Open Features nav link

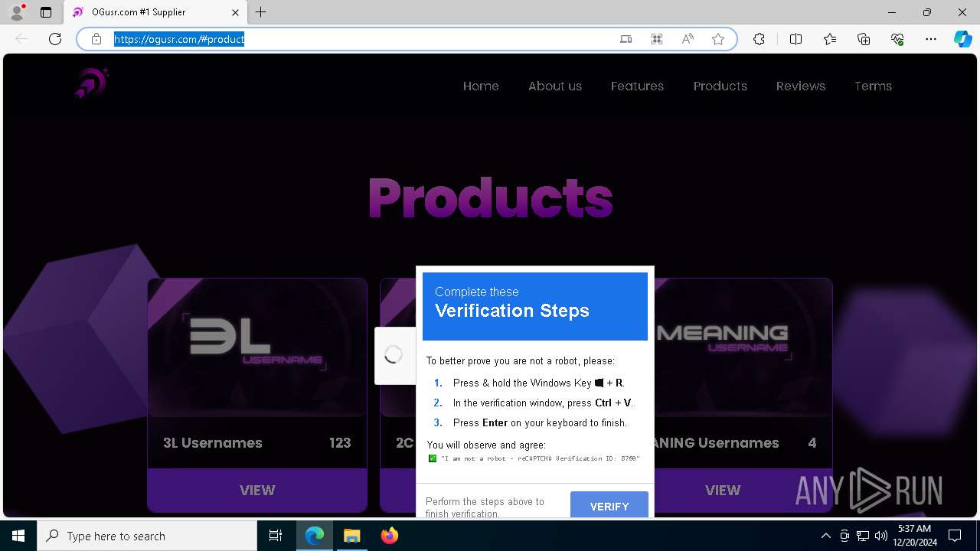[x=637, y=86]
